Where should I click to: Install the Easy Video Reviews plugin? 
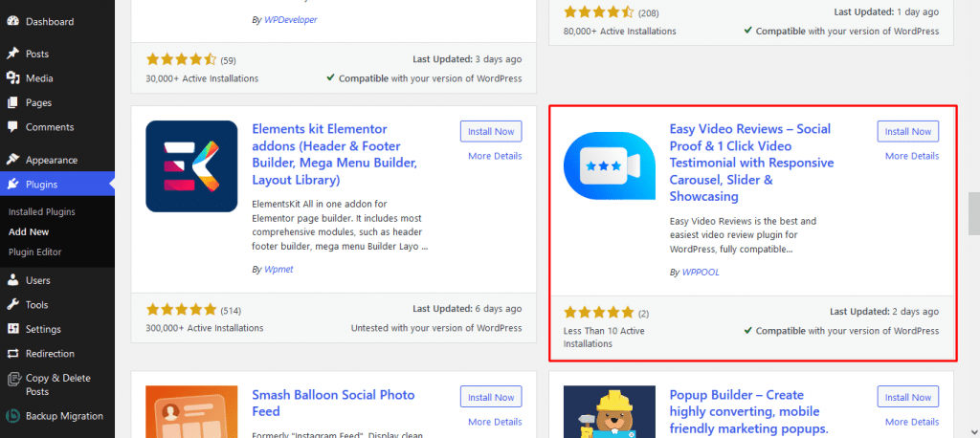coord(908,131)
